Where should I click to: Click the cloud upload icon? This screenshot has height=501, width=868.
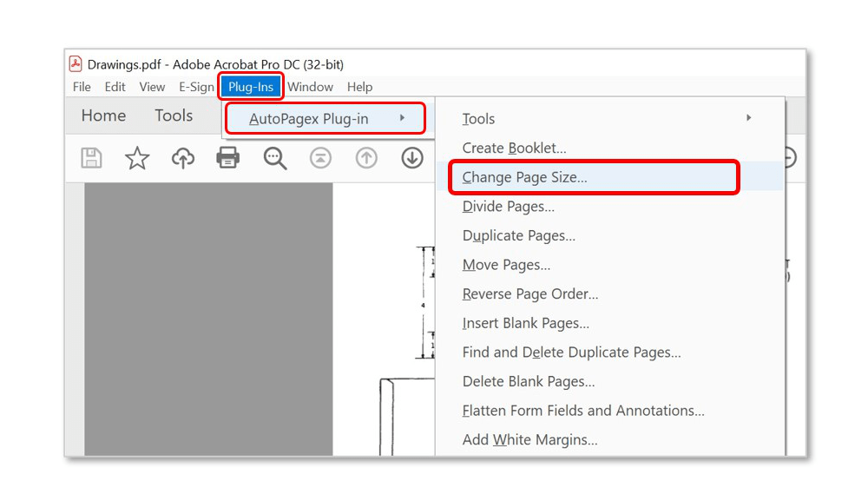[x=182, y=158]
